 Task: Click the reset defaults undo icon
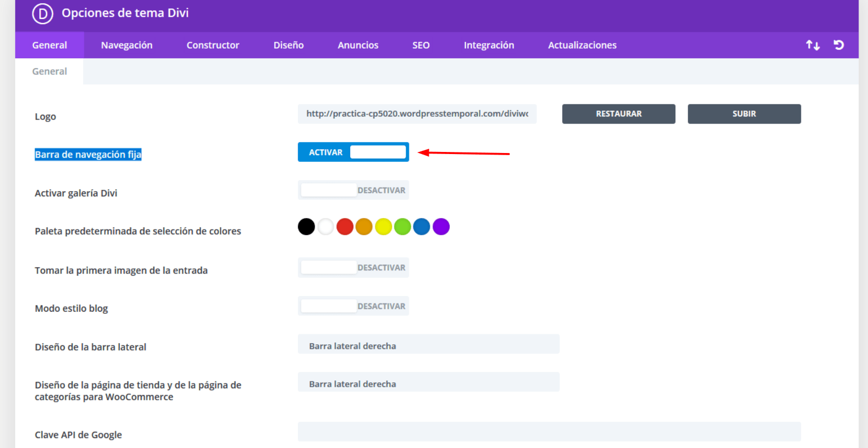point(839,45)
